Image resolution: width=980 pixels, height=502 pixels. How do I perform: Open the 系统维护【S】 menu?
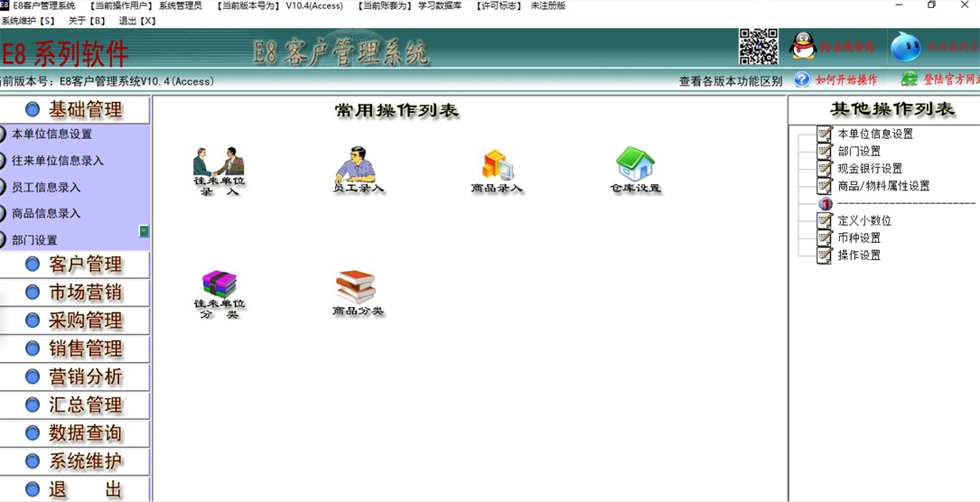(x=28, y=21)
